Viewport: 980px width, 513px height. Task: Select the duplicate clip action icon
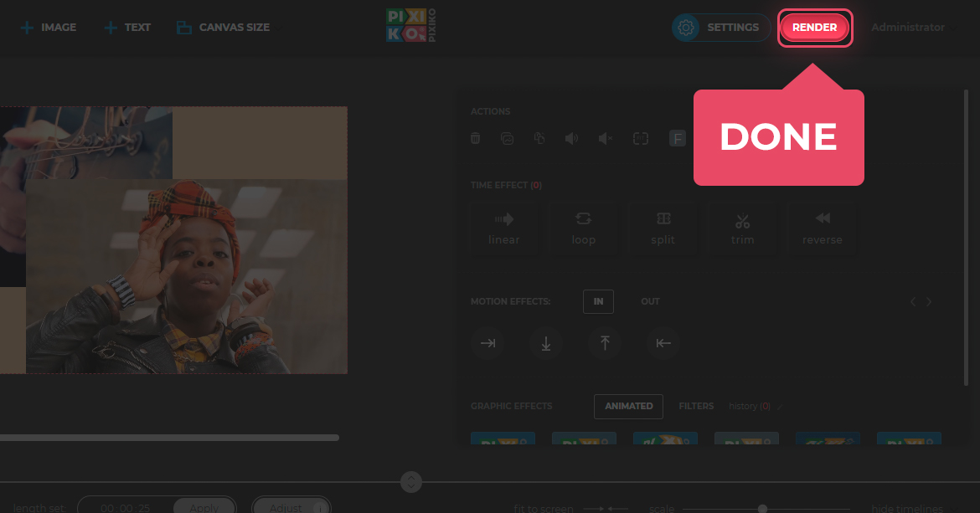pos(540,138)
